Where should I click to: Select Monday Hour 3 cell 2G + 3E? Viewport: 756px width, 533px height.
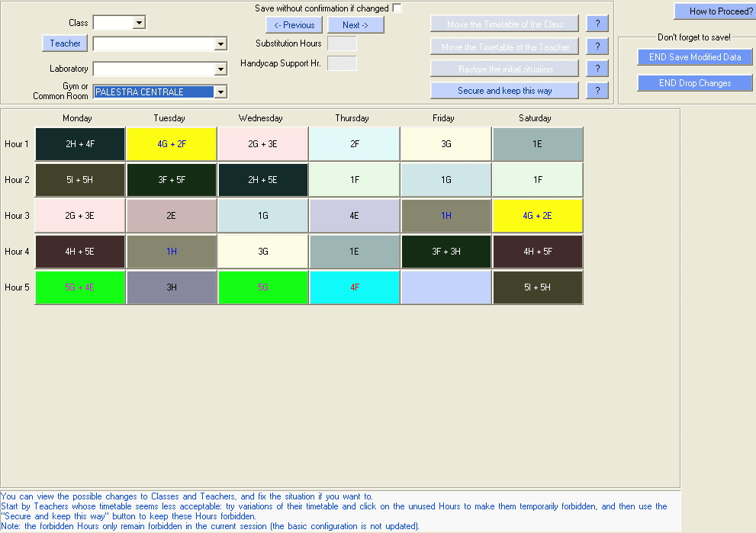[80, 216]
